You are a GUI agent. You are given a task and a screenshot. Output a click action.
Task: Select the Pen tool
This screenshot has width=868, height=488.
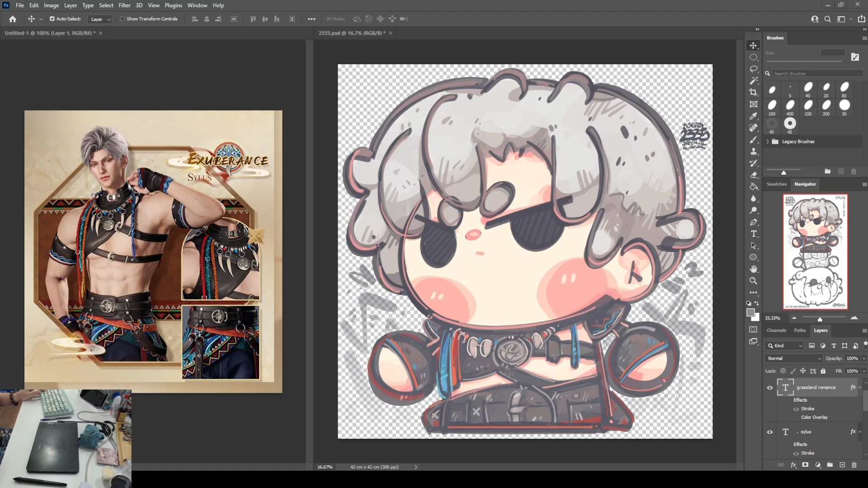click(x=753, y=222)
